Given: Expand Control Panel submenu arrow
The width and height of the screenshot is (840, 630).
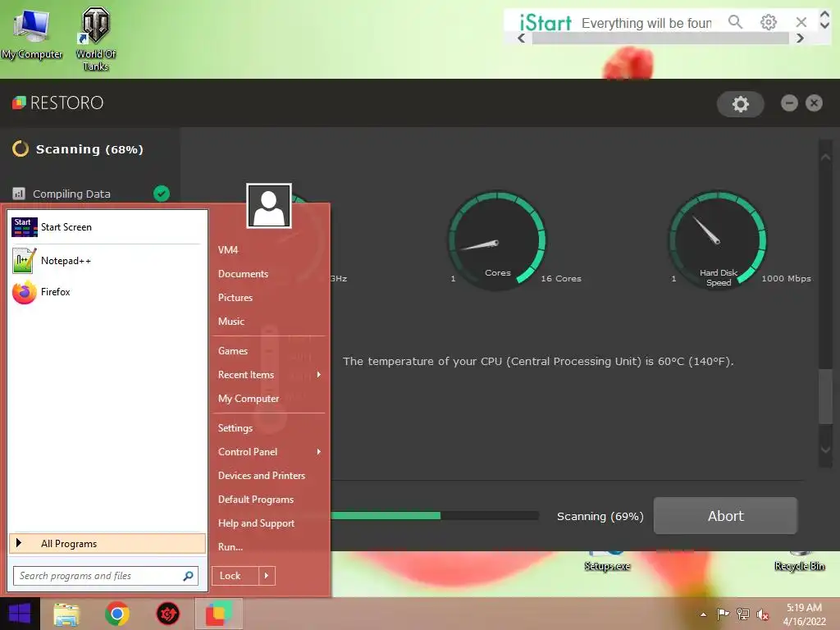Looking at the screenshot, I should (319, 452).
